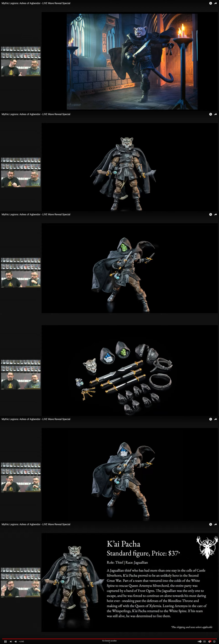Click the hosts webcam beside the K'ai Pacha card

click(21, 582)
